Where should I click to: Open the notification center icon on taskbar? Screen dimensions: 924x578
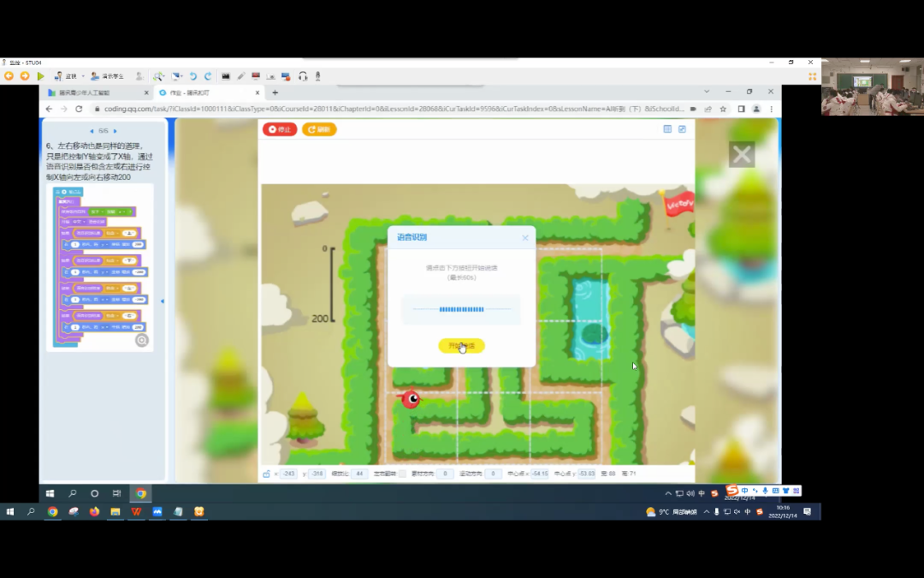[x=808, y=512]
